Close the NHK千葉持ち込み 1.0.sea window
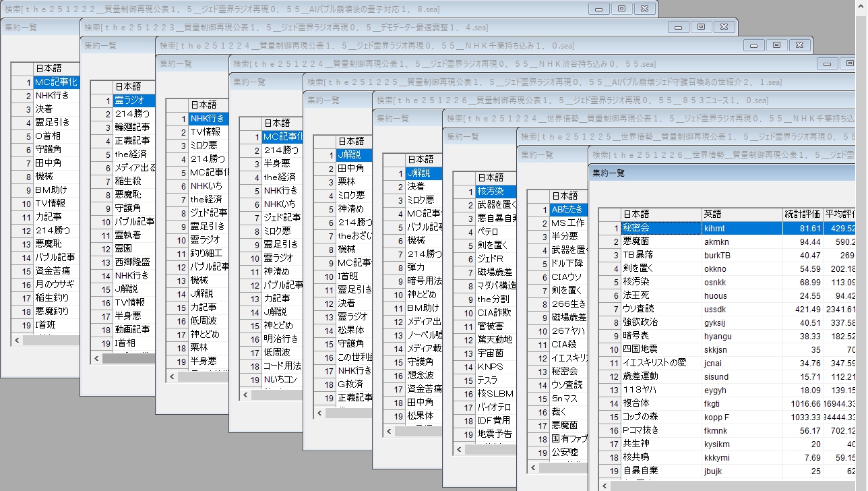Image resolution: width=868 pixels, height=491 pixels. point(800,45)
